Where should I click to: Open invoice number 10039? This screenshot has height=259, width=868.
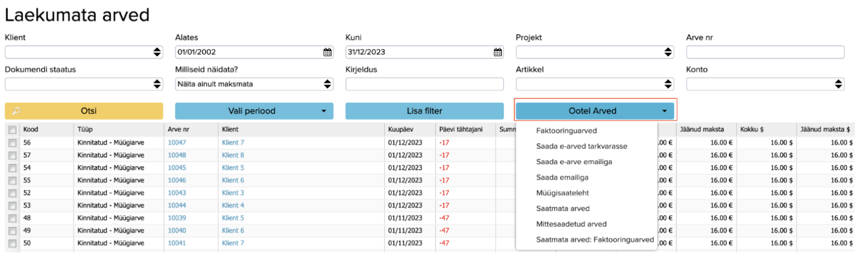click(177, 218)
